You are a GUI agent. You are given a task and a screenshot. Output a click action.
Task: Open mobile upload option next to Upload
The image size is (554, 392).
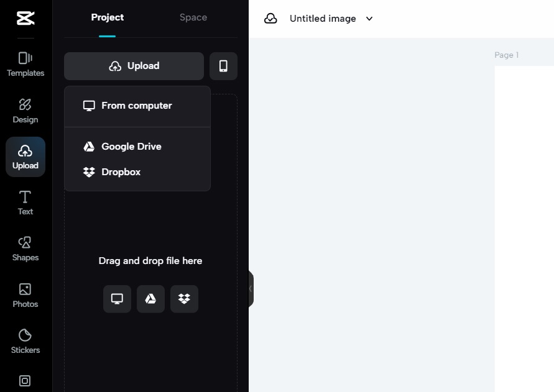pos(223,66)
